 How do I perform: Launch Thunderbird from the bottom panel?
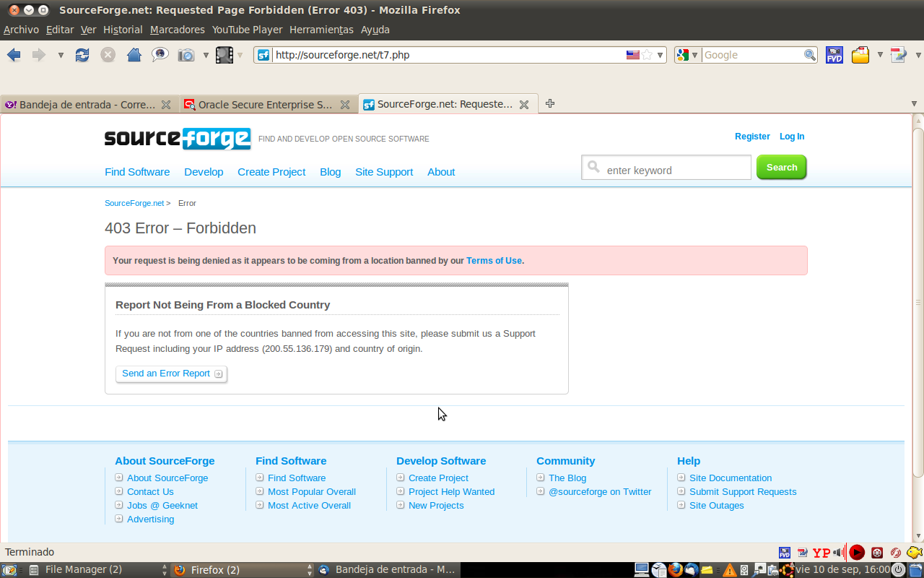[x=692, y=570]
